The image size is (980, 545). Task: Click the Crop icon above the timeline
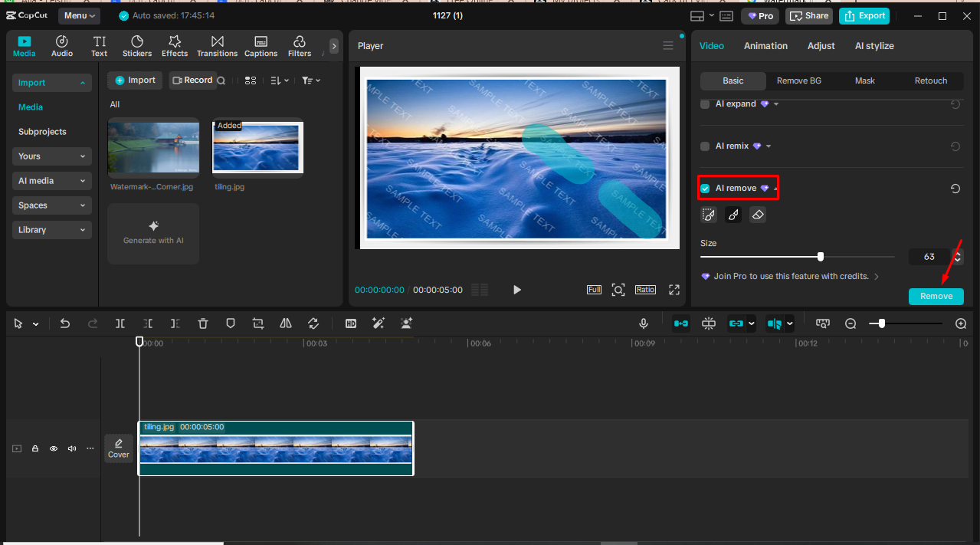(257, 323)
